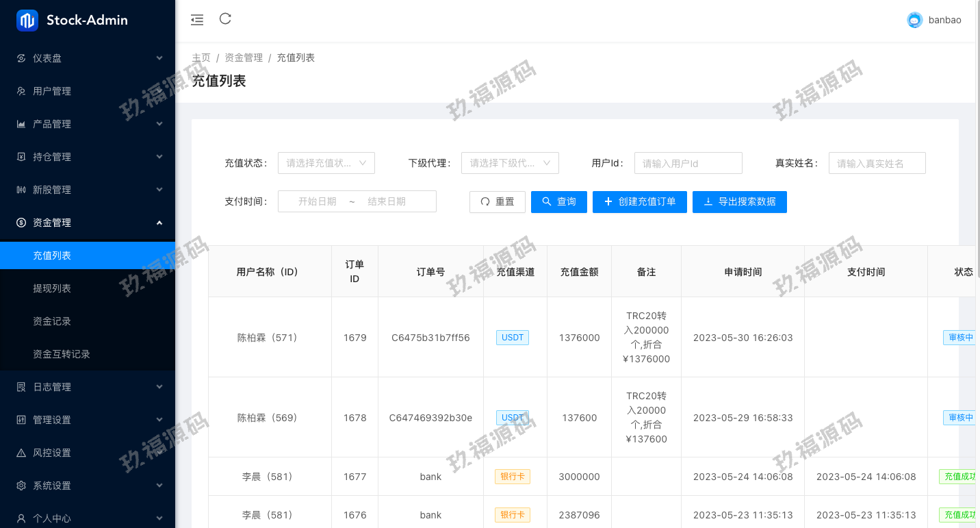Screen dimensions: 980x528
Task: Open the 下级代理 dropdown
Action: point(510,163)
